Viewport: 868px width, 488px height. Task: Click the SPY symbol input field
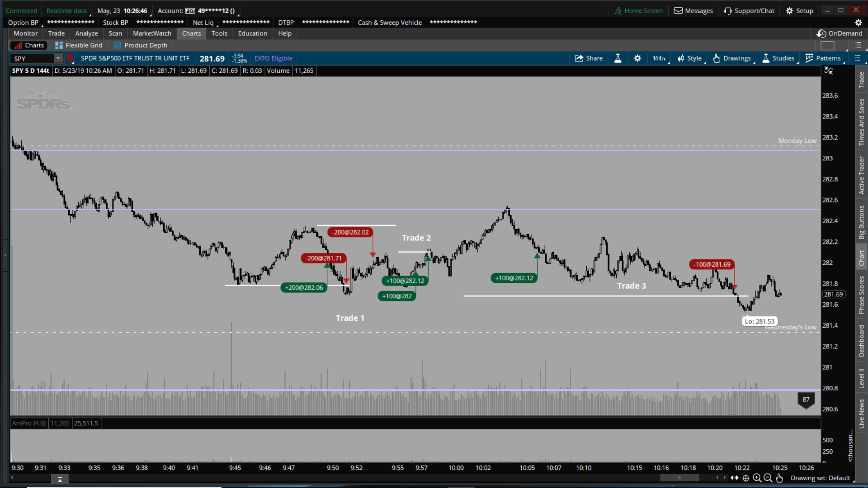[33, 58]
